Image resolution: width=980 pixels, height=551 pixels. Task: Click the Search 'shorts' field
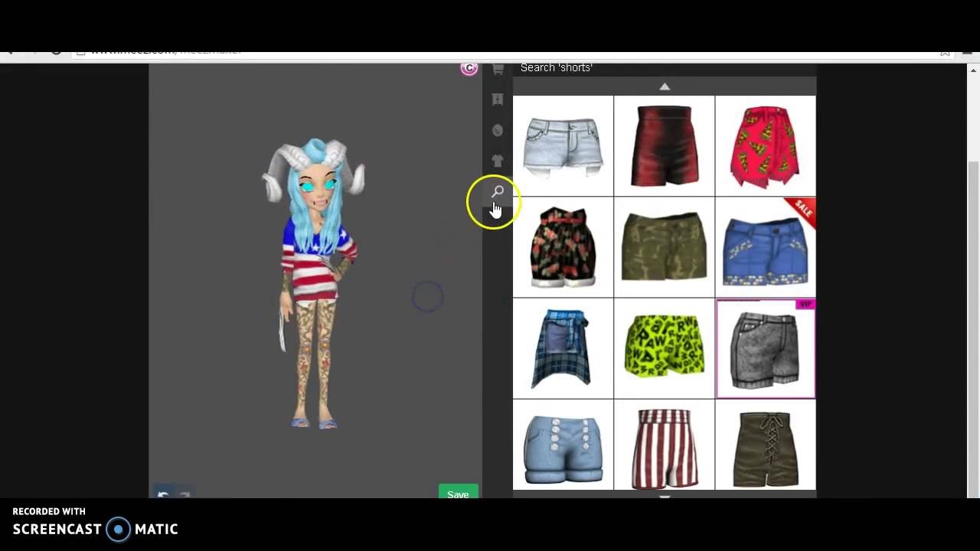pos(665,68)
